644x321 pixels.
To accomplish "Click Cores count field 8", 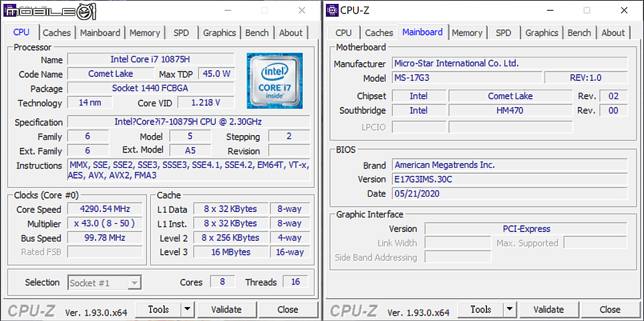I will [222, 282].
